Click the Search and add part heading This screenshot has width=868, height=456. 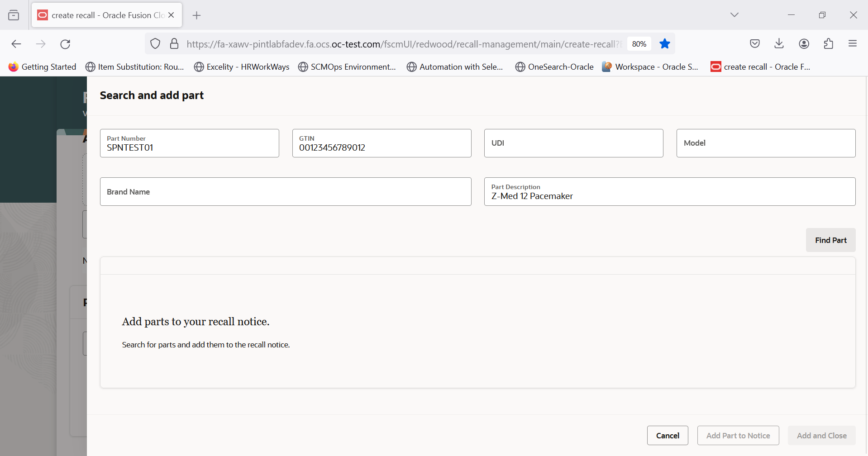pyautogui.click(x=152, y=95)
